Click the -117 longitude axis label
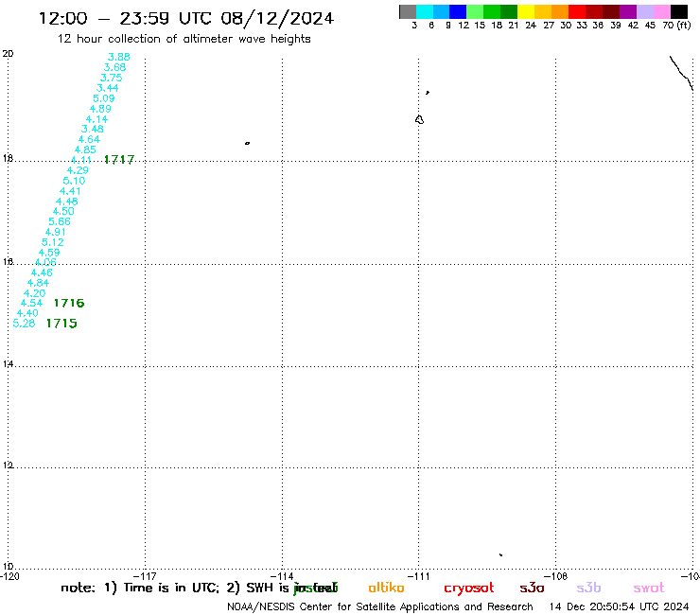This screenshot has width=700, height=615. (145, 576)
